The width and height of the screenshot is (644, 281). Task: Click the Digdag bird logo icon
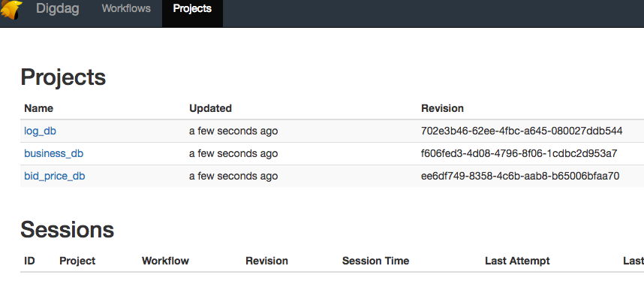[11, 10]
